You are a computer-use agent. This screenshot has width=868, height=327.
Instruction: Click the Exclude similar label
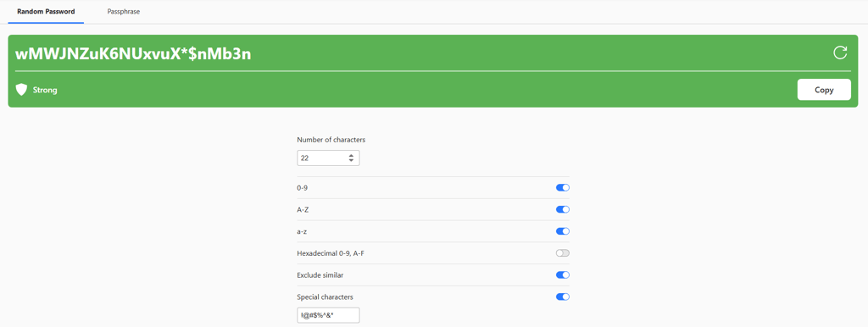click(320, 275)
